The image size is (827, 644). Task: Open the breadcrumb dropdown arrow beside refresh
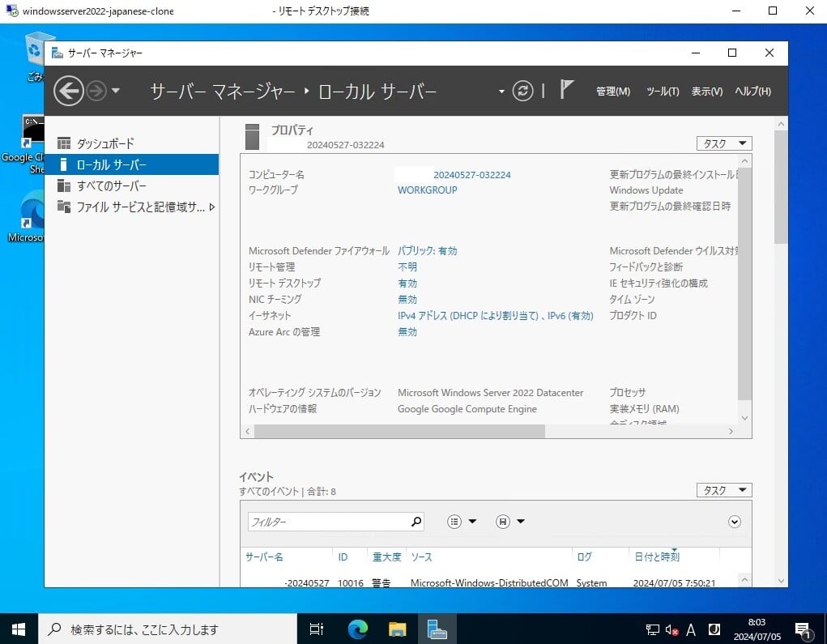tap(501, 92)
